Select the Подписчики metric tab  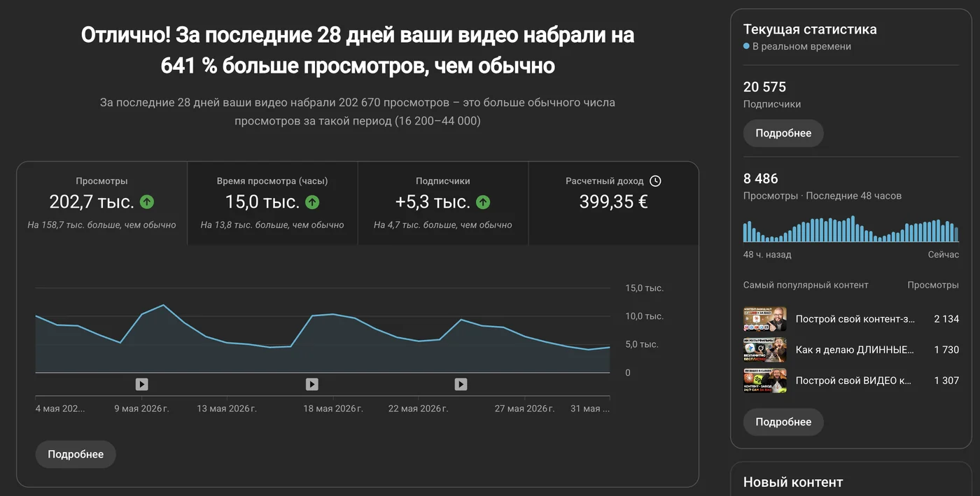[x=443, y=203]
